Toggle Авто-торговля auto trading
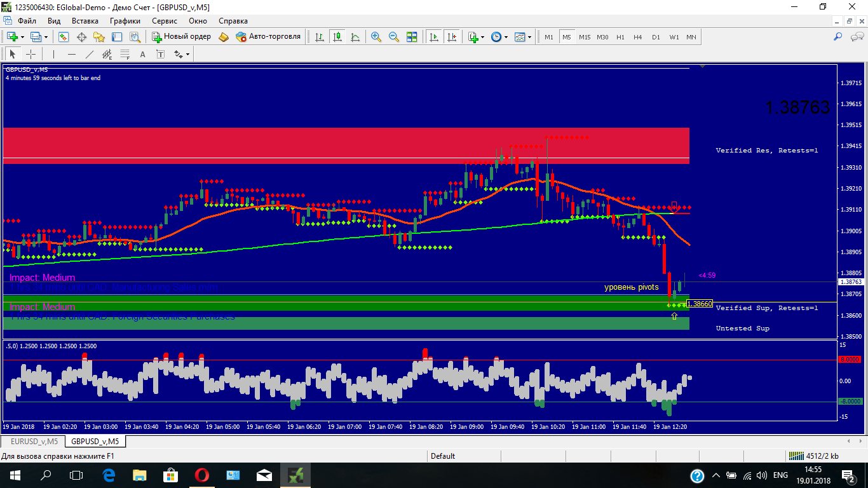Image resolution: width=868 pixels, height=488 pixels. 268,37
